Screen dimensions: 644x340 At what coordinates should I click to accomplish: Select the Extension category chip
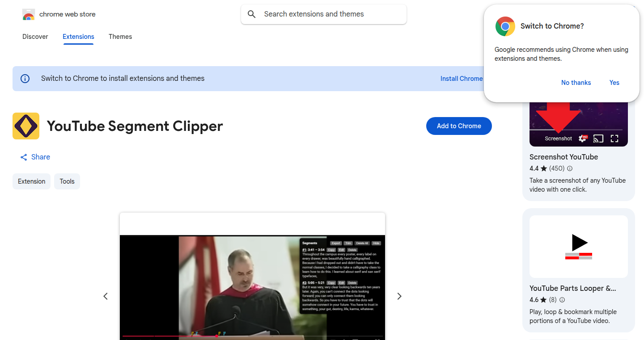tap(32, 181)
